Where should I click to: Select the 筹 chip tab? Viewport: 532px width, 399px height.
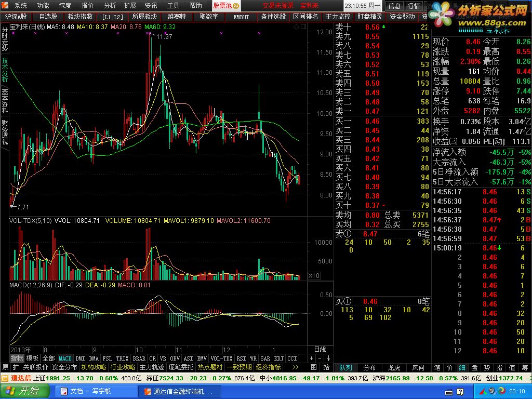(525, 367)
